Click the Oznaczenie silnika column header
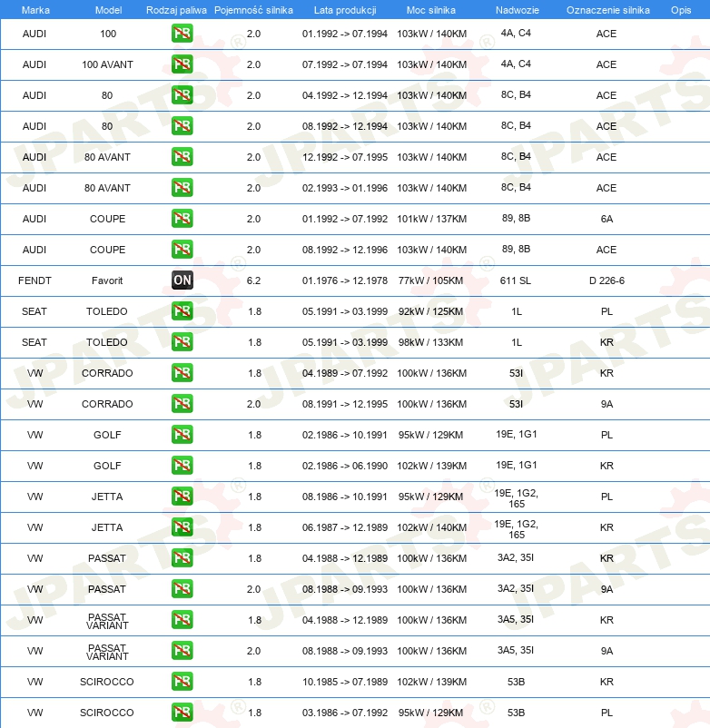The image size is (710, 728). 607,10
